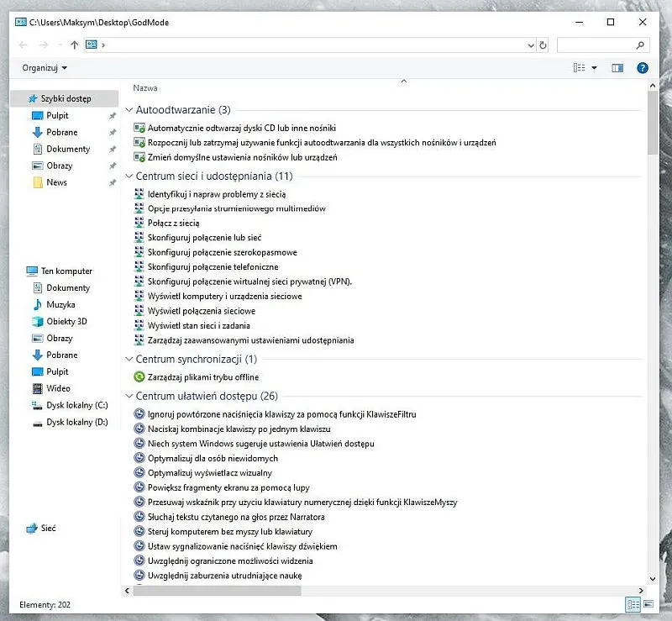Switch to details view in status bar
Screen dimensions: 672x621
[632, 604]
